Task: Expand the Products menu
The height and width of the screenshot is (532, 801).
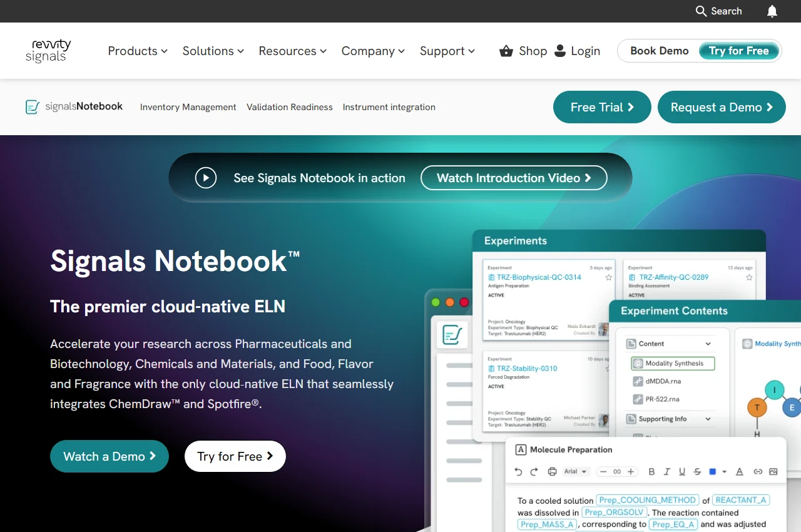Action: 138,51
